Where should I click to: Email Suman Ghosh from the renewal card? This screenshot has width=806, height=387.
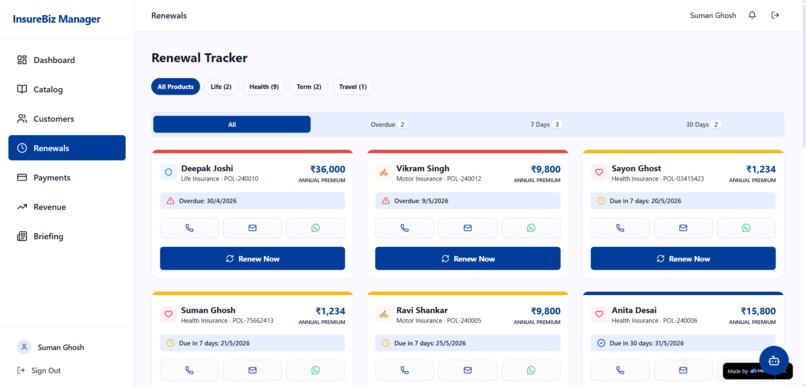[252, 370]
